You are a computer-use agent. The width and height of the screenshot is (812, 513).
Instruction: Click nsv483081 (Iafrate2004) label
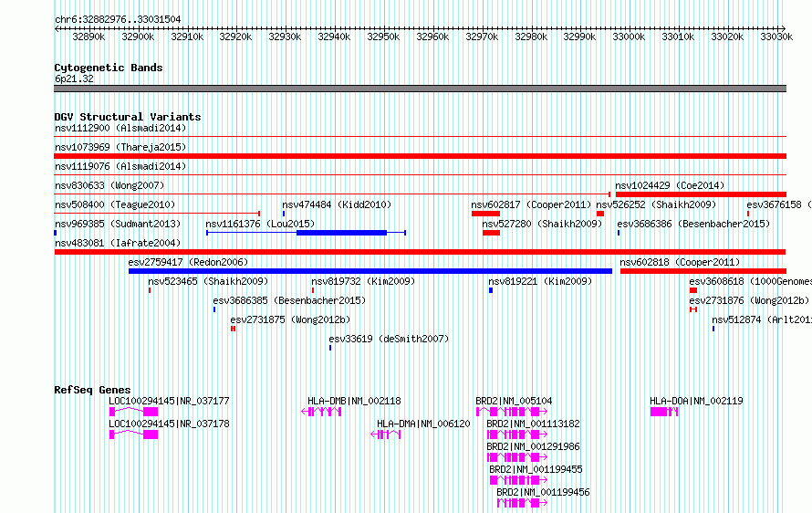coord(118,243)
